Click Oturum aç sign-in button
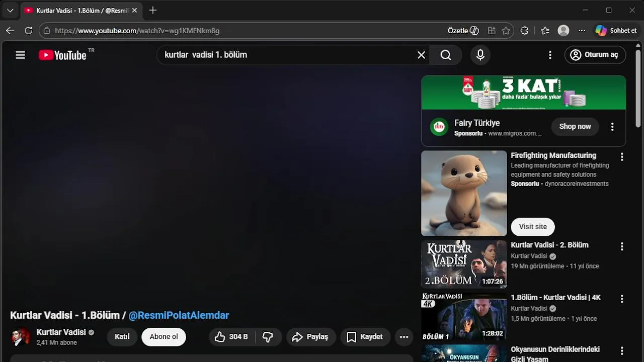This screenshot has width=644, height=362. (x=595, y=55)
